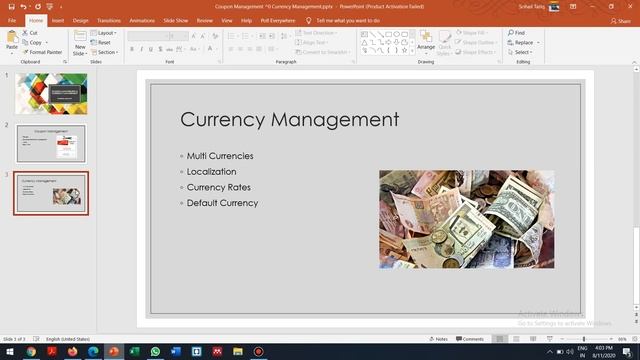Click the zoom out minus button
640x360 pixels.
click(x=562, y=339)
